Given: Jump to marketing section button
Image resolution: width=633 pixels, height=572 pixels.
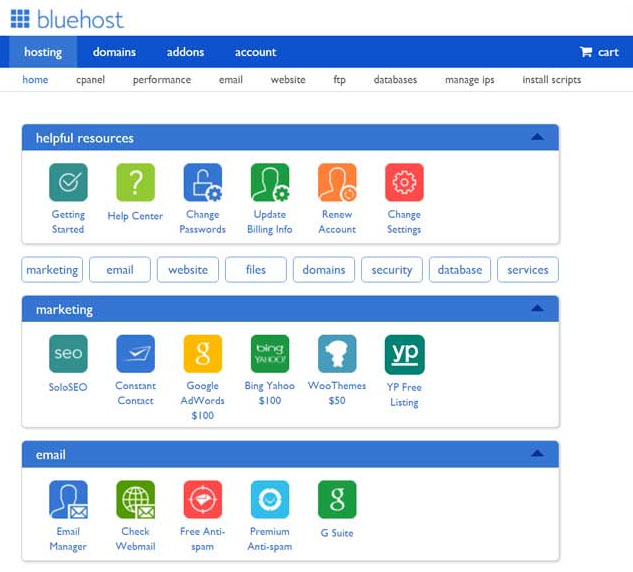Looking at the screenshot, I should pos(52,270).
